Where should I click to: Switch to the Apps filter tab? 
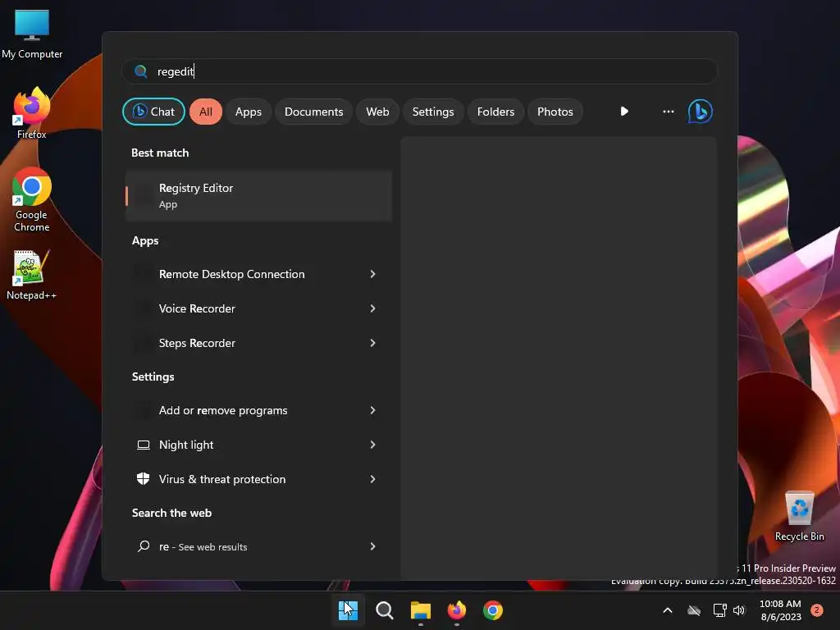pos(248,112)
